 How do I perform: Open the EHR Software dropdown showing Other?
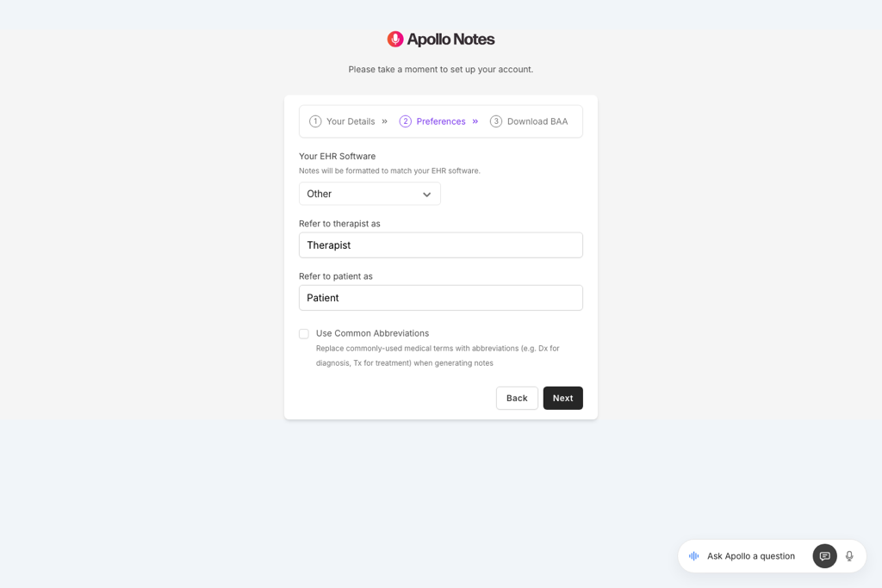(x=370, y=194)
